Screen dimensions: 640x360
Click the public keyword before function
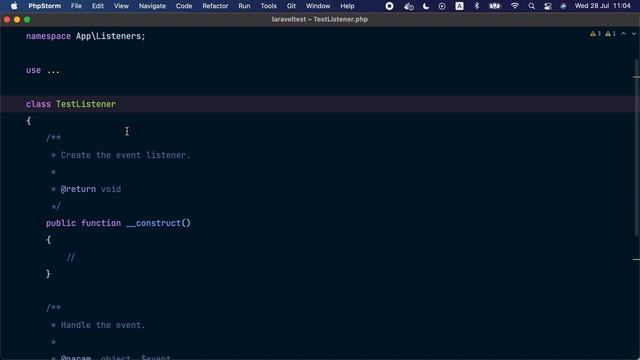61,223
